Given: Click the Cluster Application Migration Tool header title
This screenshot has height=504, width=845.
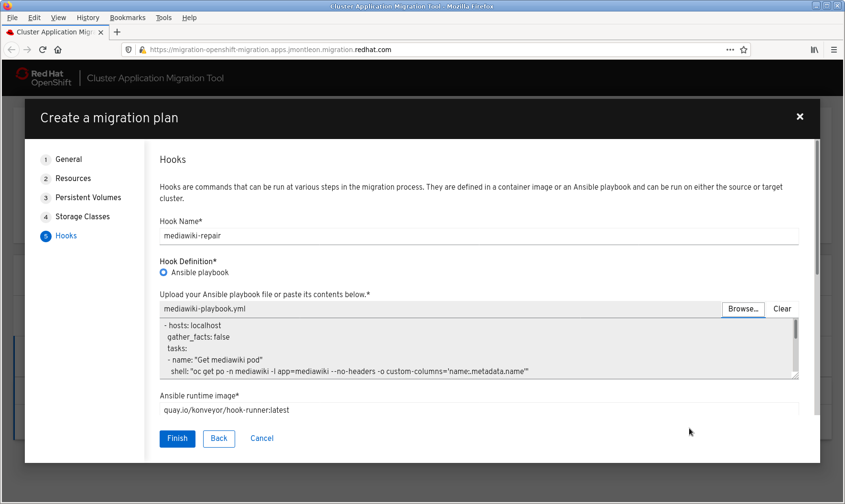Looking at the screenshot, I should pos(155,78).
